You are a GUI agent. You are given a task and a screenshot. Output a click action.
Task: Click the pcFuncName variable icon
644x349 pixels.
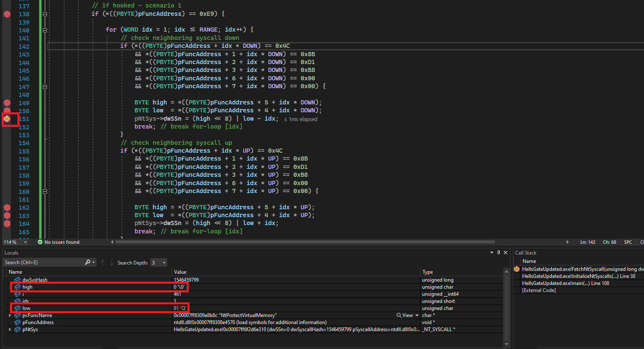point(17,315)
